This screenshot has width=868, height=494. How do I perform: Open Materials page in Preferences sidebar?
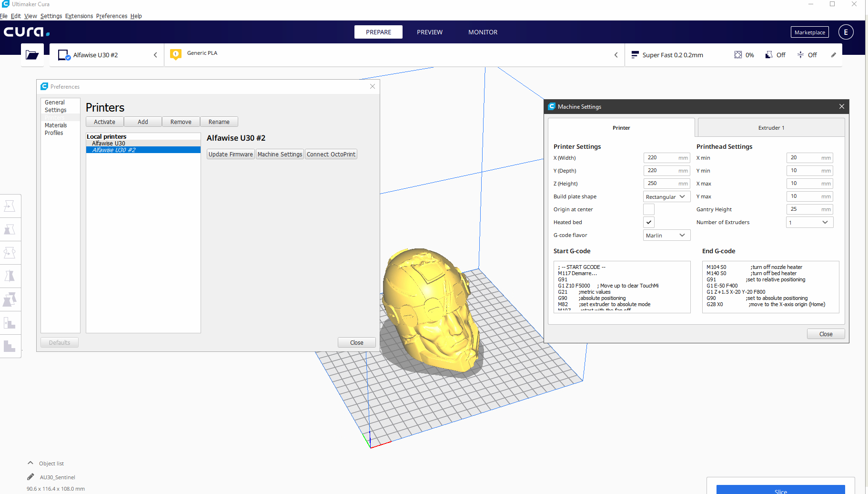56,125
